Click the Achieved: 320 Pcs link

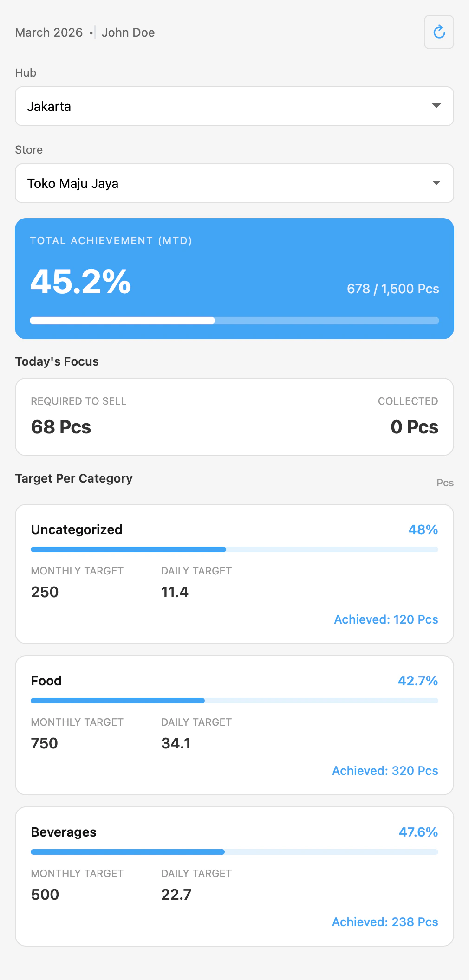click(x=384, y=770)
